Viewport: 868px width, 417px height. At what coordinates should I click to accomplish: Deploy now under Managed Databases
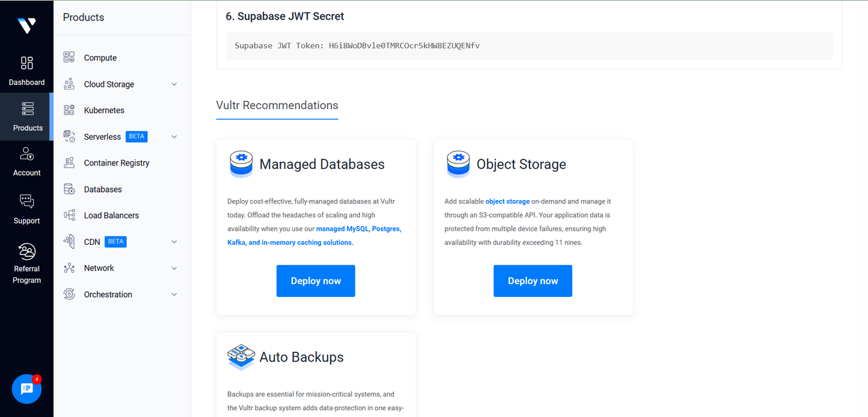pyautogui.click(x=315, y=281)
